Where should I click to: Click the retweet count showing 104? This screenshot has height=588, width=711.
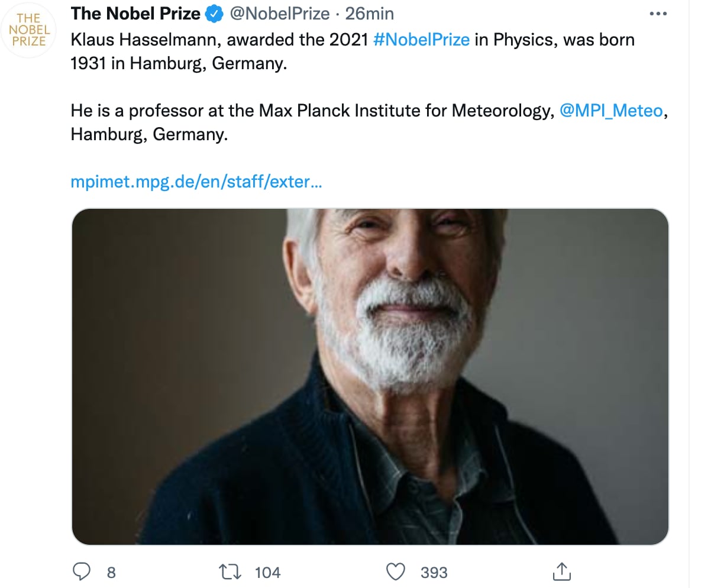click(x=269, y=571)
